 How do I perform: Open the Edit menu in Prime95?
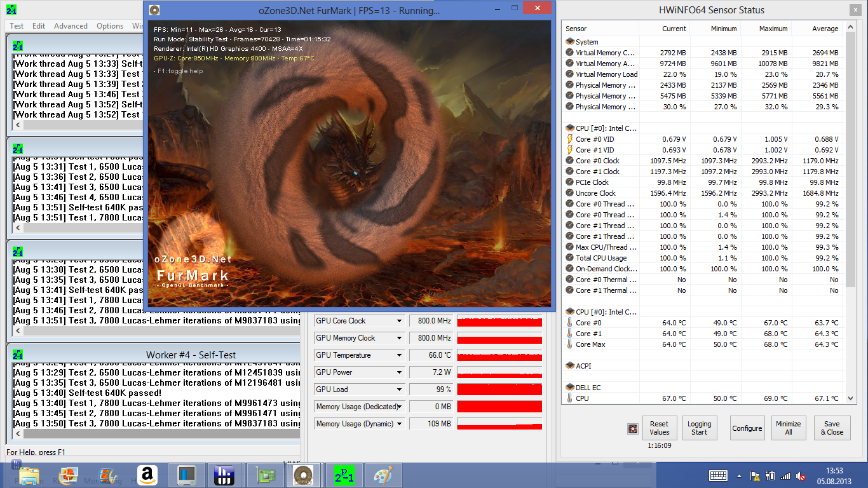[x=39, y=26]
